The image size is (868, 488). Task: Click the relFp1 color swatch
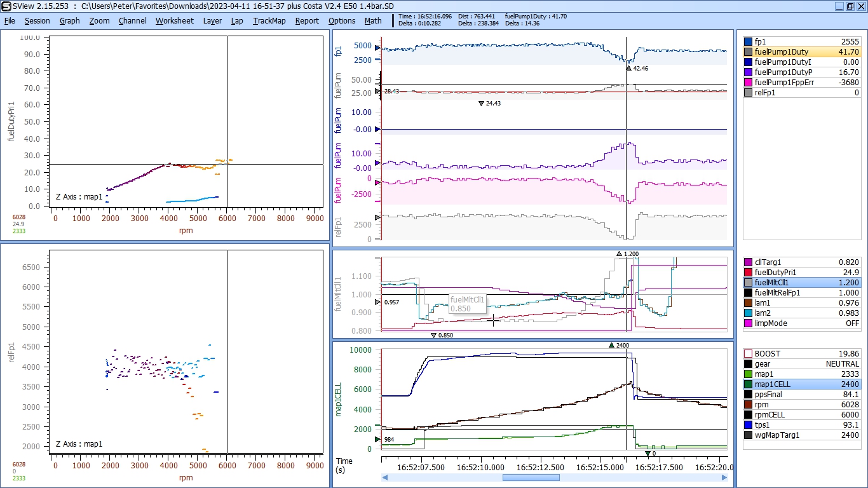748,93
